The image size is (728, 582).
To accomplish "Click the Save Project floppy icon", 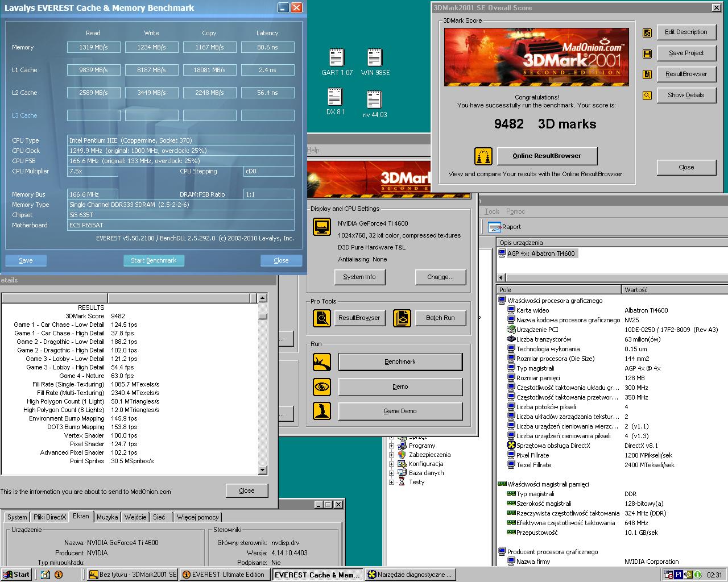I will pos(647,54).
